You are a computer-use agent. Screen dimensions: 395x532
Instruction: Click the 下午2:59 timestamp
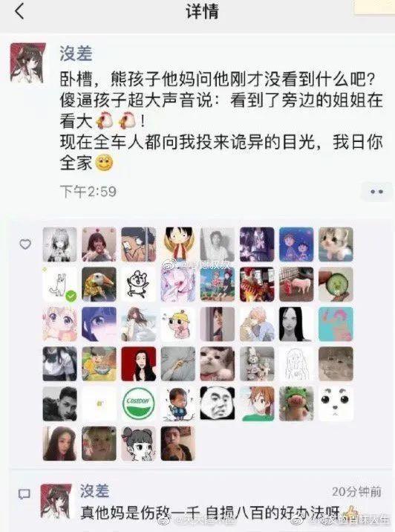click(88, 192)
